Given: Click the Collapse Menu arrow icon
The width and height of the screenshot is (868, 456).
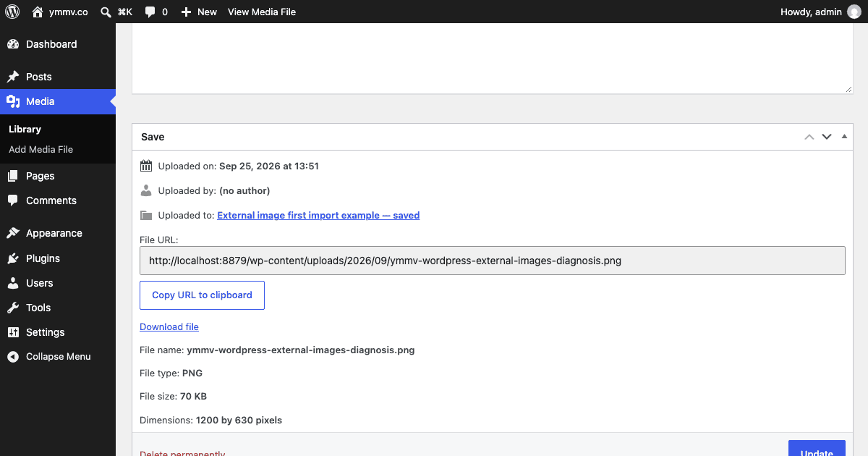Looking at the screenshot, I should (13, 357).
